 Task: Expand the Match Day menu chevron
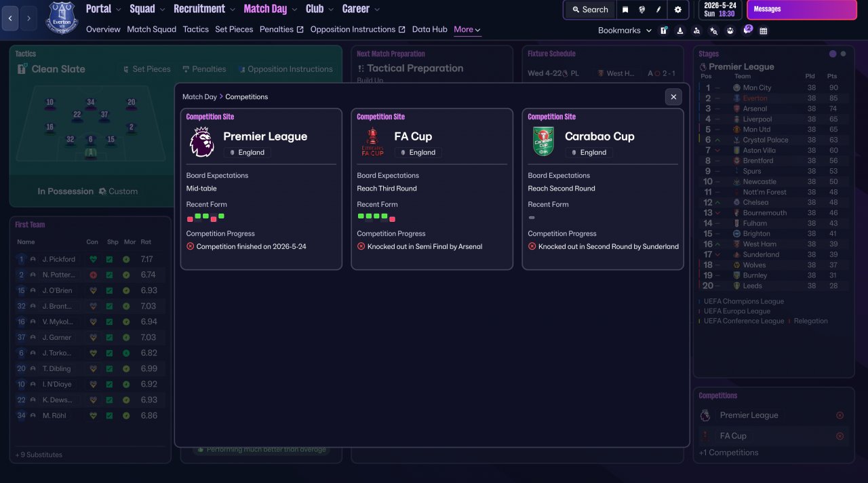click(294, 9)
